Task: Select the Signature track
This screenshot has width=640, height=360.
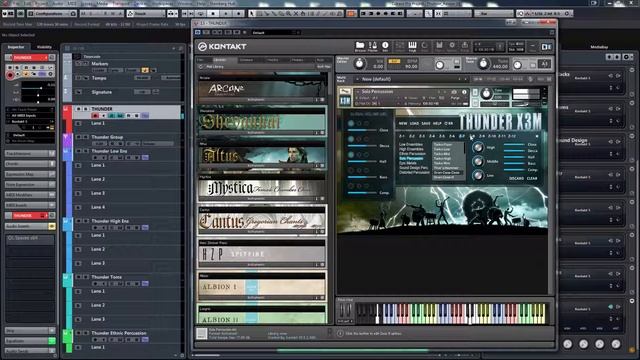Action: pyautogui.click(x=102, y=92)
